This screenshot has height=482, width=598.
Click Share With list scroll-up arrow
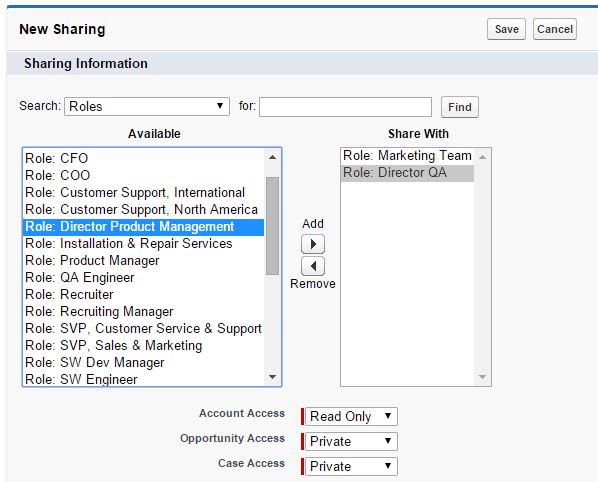pyautogui.click(x=482, y=157)
